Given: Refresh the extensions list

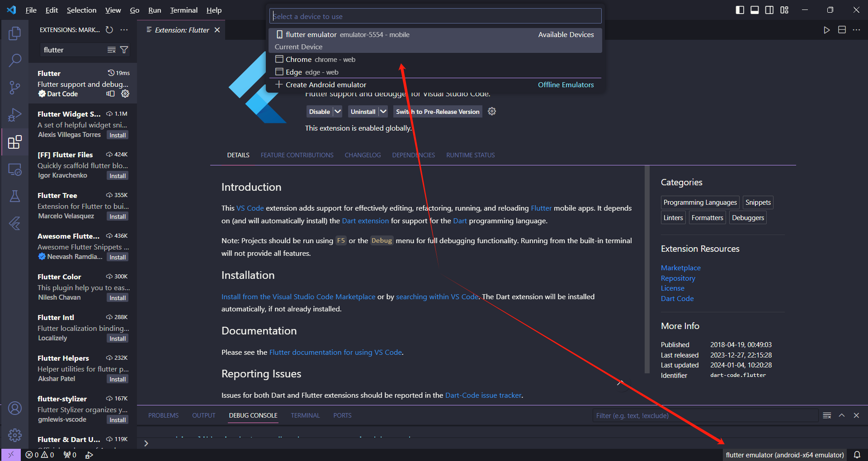Looking at the screenshot, I should tap(109, 30).
